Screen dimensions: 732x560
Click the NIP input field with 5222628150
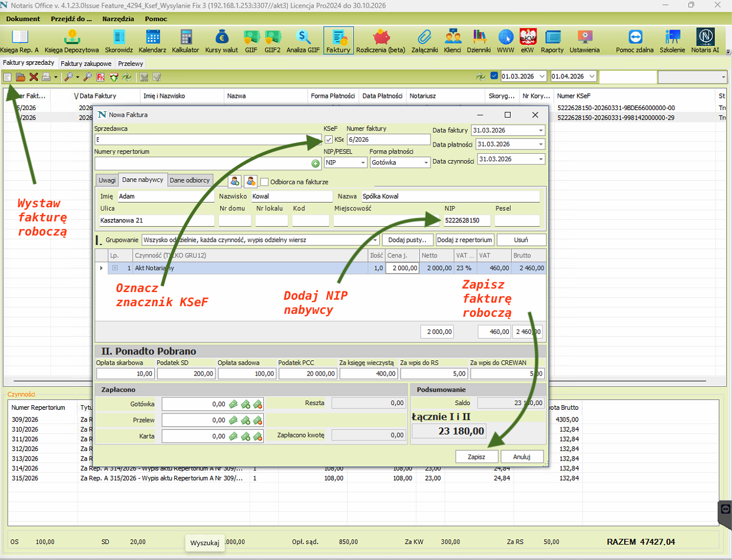[466, 220]
